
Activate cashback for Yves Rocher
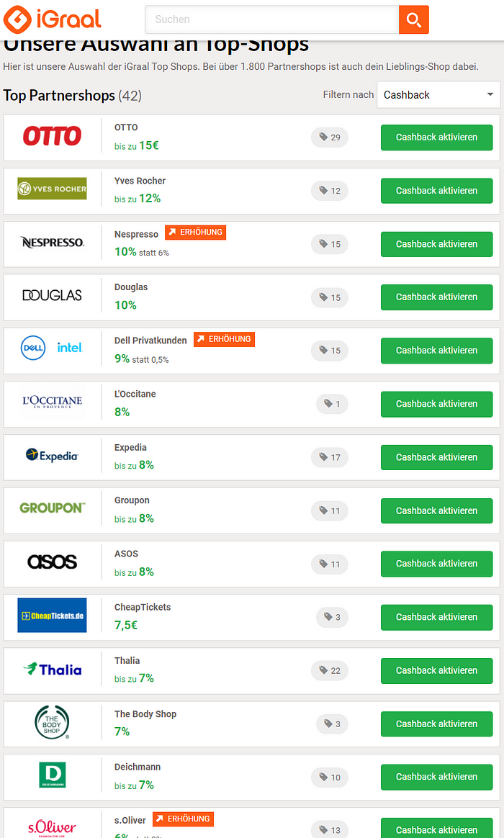(436, 191)
